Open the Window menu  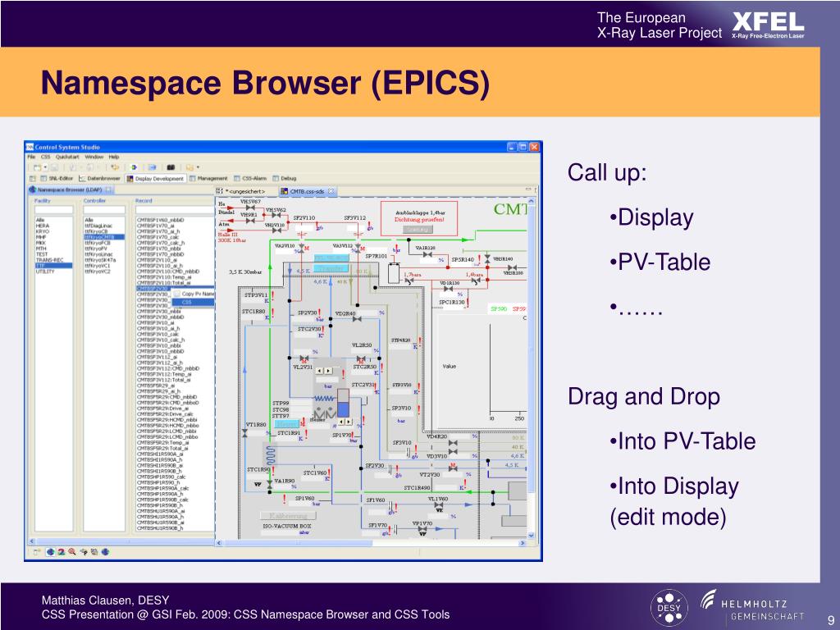pyautogui.click(x=94, y=157)
